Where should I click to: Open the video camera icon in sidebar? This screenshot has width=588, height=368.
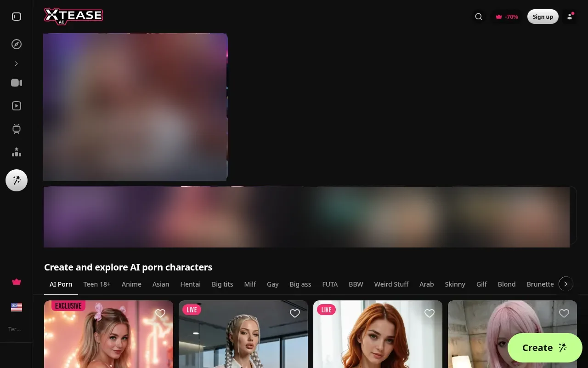[x=17, y=83]
